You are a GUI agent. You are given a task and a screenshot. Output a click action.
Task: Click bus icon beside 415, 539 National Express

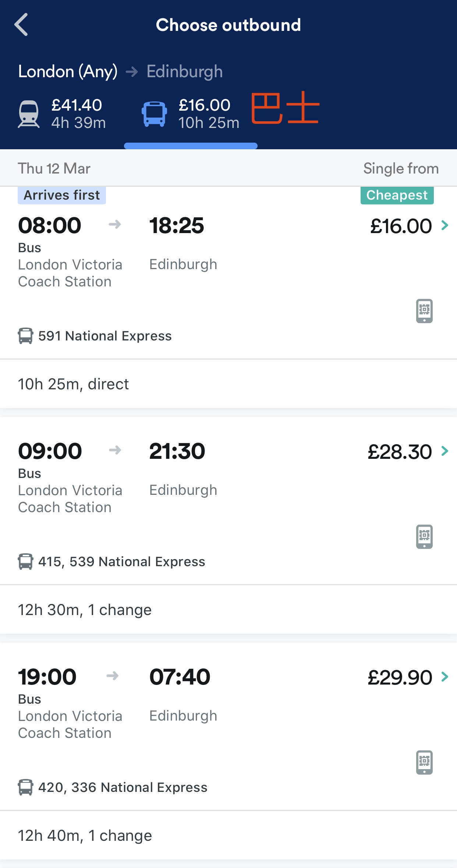coord(25,562)
